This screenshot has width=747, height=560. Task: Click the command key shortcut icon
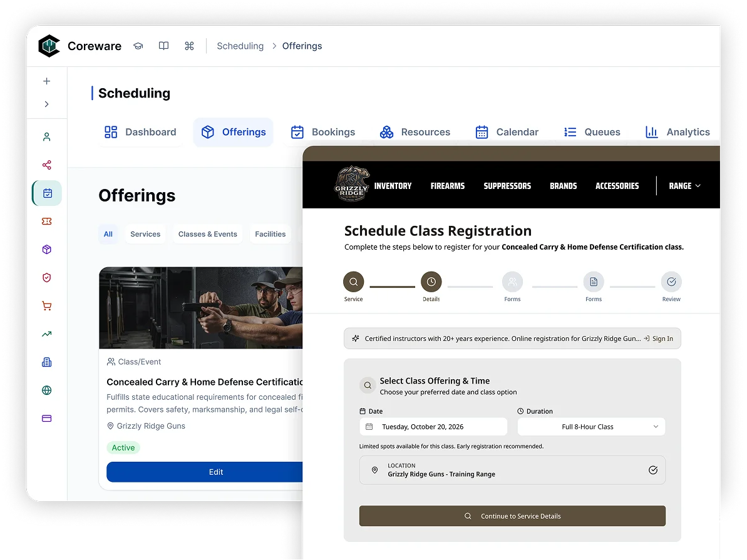pos(189,46)
